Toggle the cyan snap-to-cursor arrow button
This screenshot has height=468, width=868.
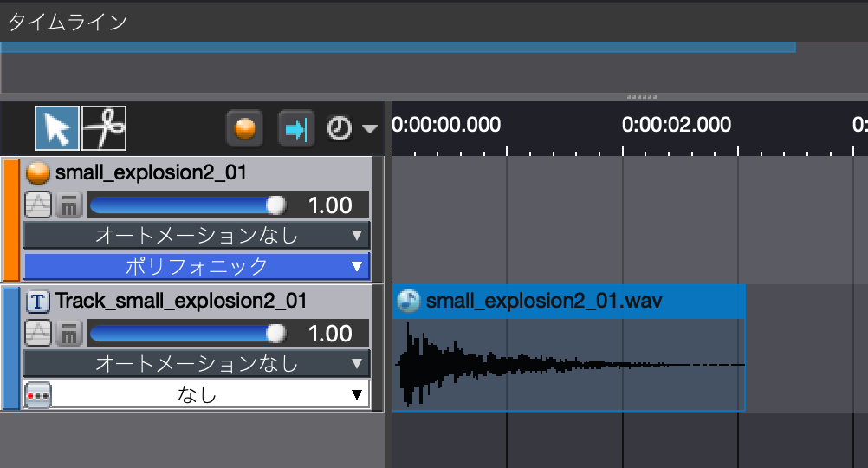[x=296, y=129]
